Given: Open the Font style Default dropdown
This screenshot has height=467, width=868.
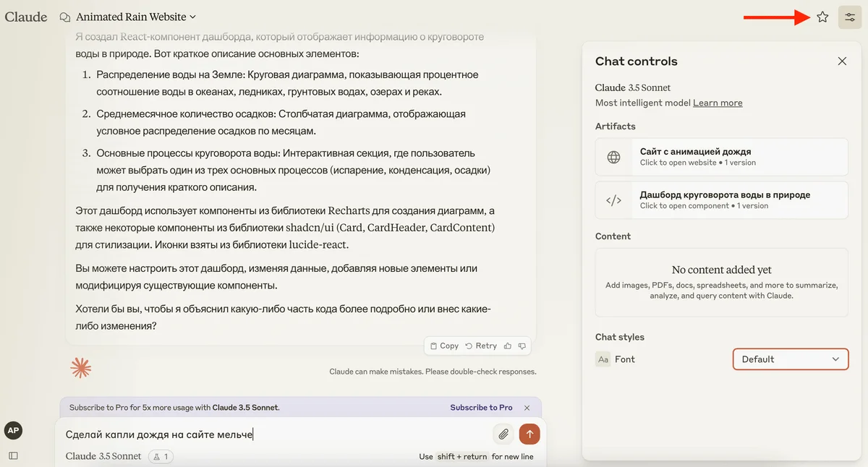Looking at the screenshot, I should tap(790, 359).
